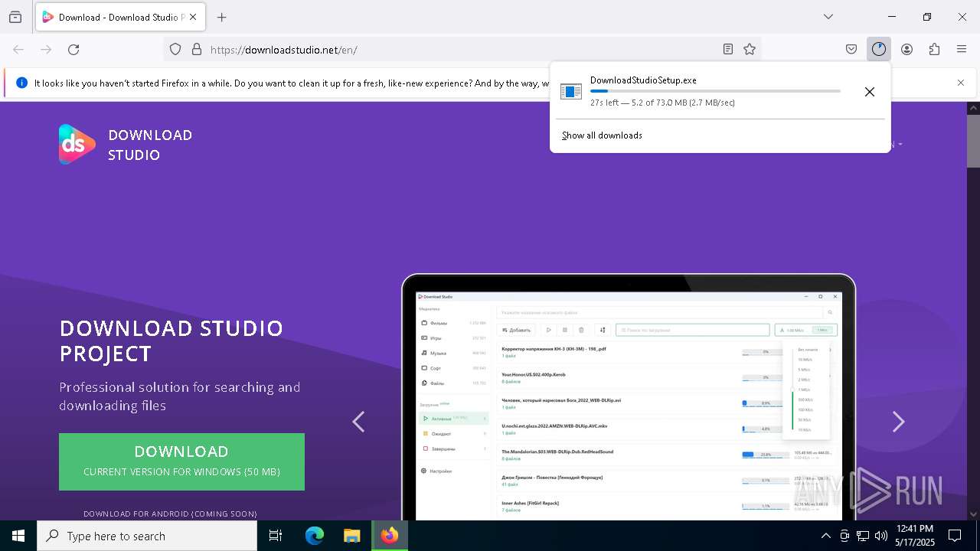980x551 pixels.
Task: Click the DOWNLOAD STUDIO PROJECT heading
Action: point(171,341)
